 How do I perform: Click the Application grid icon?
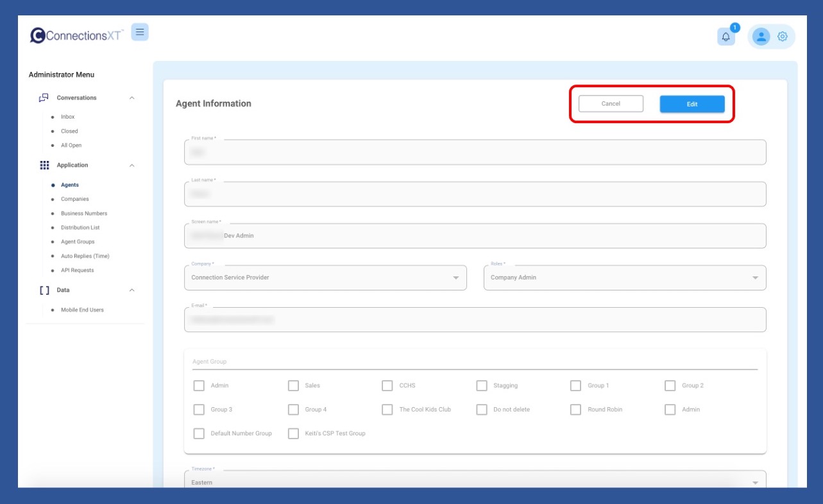pyautogui.click(x=44, y=165)
